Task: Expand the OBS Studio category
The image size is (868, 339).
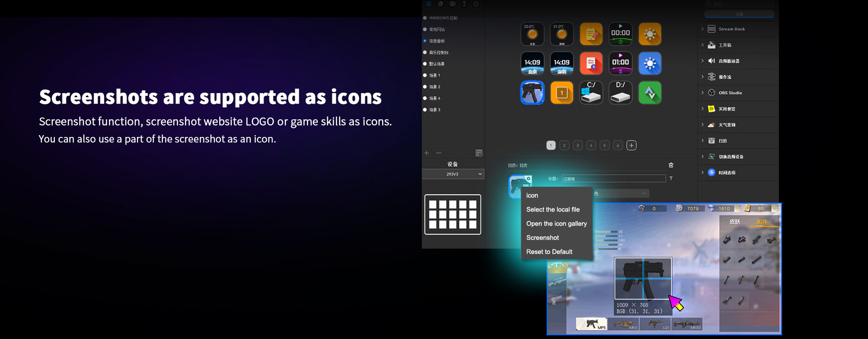Action: pos(703,93)
